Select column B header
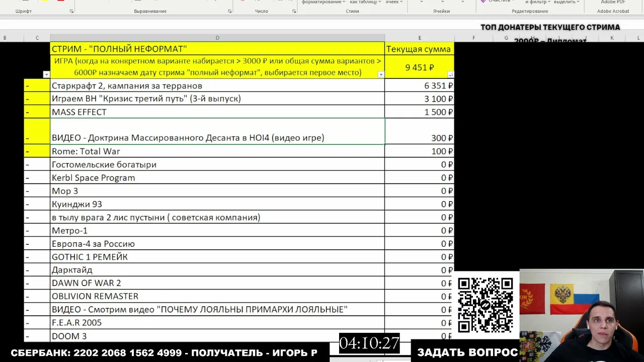The width and height of the screenshot is (644, 362). [5, 38]
